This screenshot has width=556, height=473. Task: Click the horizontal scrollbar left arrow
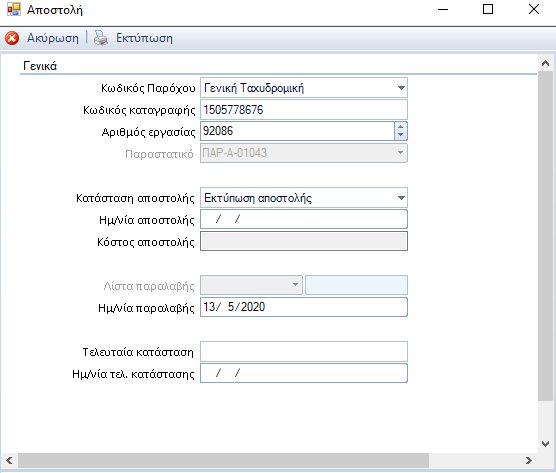click(x=9, y=460)
